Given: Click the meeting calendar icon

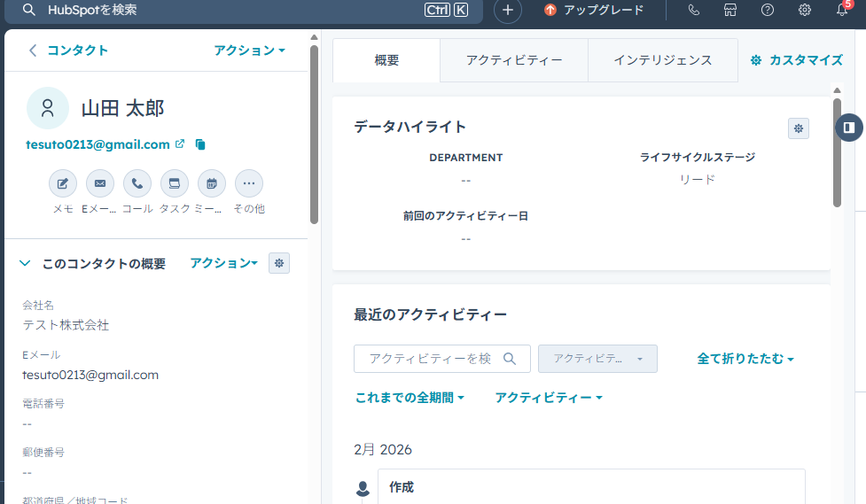Looking at the screenshot, I should tap(211, 183).
